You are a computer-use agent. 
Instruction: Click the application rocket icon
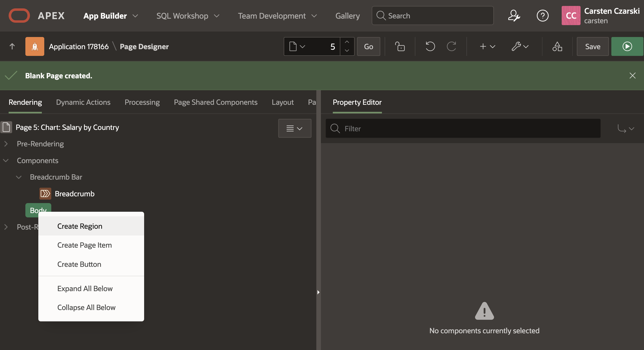[x=35, y=46]
